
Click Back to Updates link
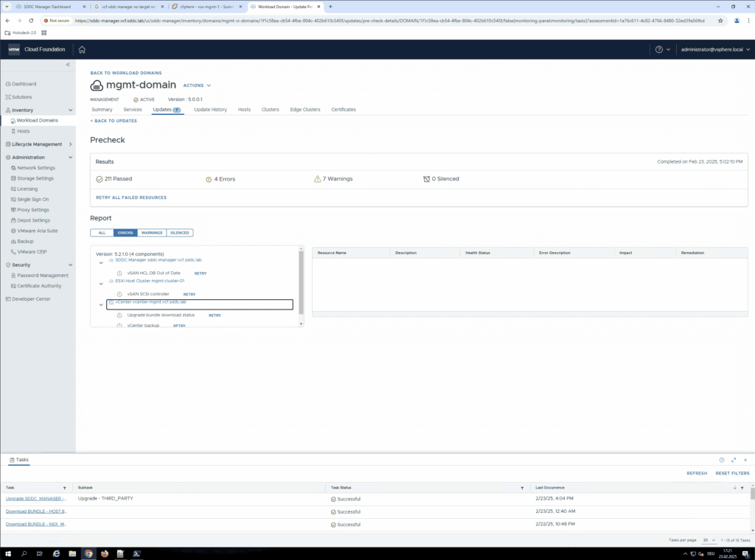point(114,121)
